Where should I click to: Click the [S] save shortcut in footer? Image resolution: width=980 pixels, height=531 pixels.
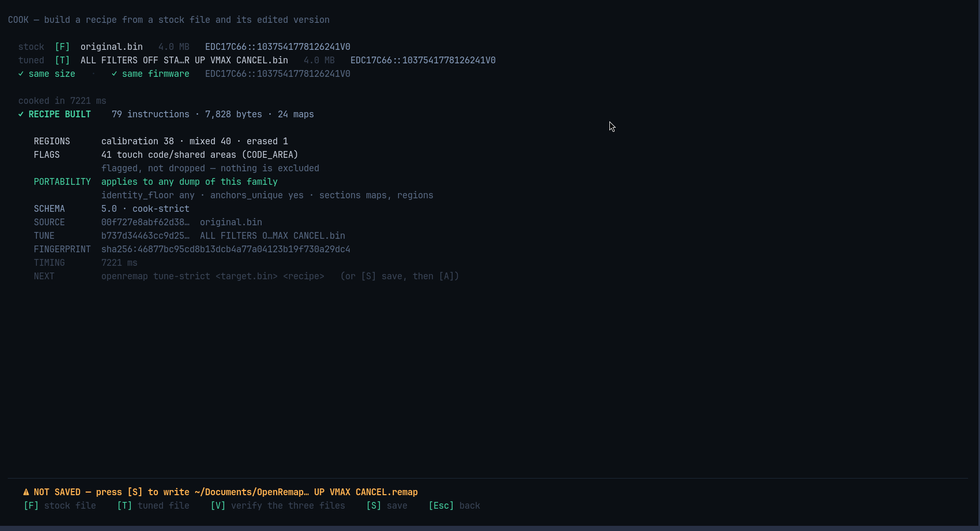pos(387,506)
